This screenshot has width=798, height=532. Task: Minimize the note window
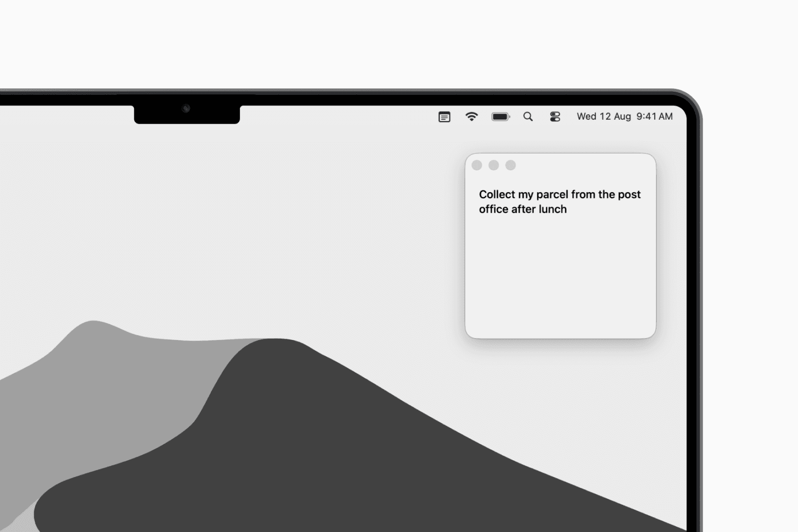pyautogui.click(x=494, y=165)
